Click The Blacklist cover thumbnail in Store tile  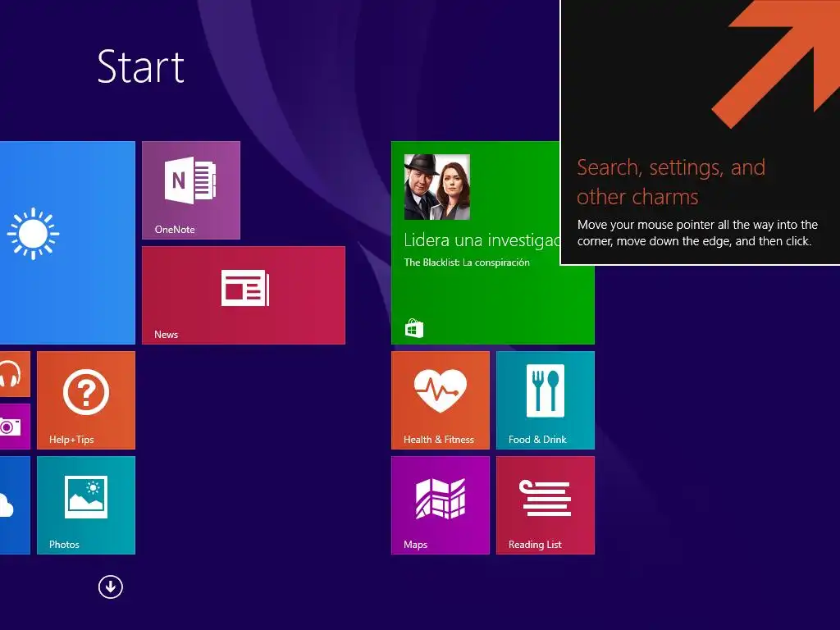437,187
